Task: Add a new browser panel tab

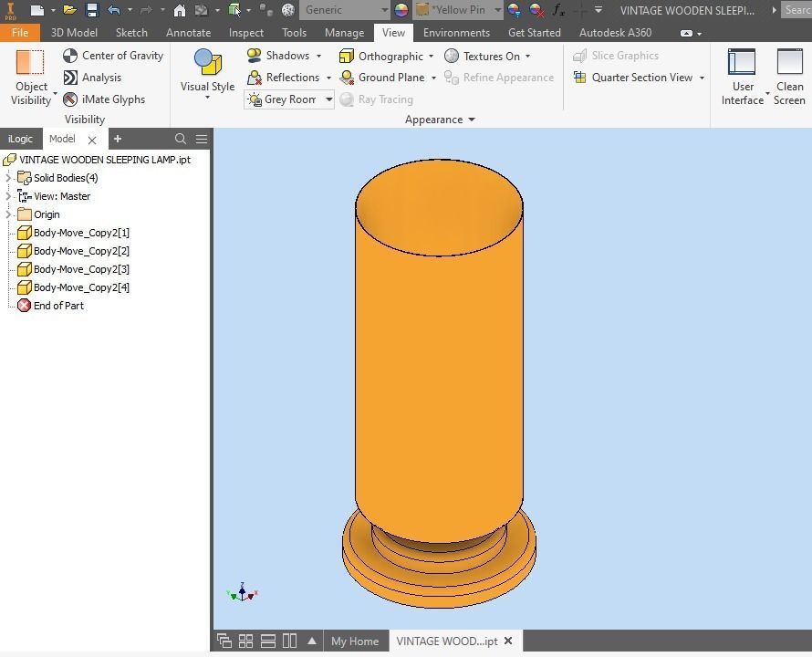Action: (x=118, y=139)
